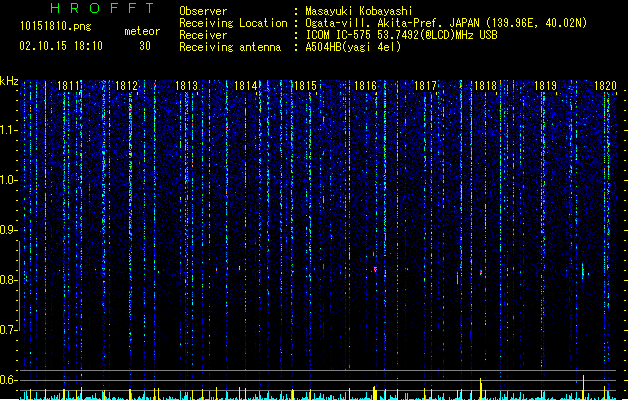Click the Ogata-vill. Akita-Pref. JAPAN location text
This screenshot has width=629, height=400.
[x=446, y=23]
